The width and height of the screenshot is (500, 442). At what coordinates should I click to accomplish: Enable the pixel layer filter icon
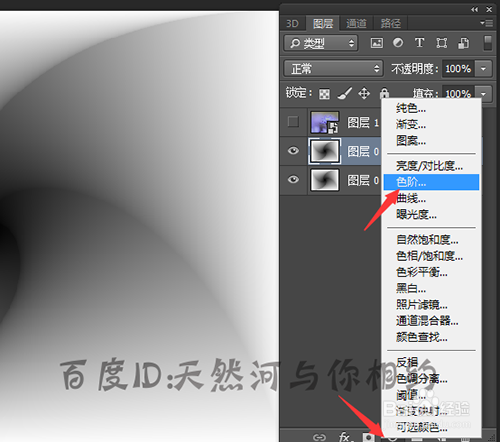click(377, 43)
